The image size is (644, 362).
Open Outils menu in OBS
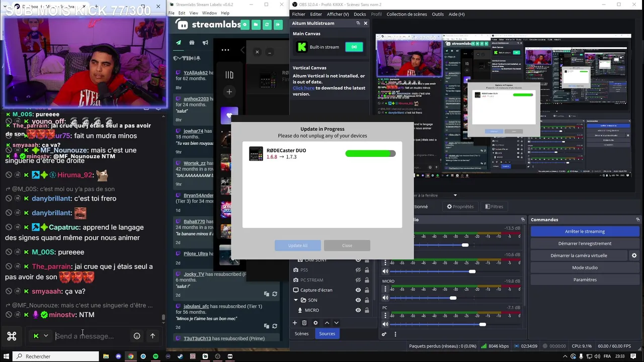438,14
